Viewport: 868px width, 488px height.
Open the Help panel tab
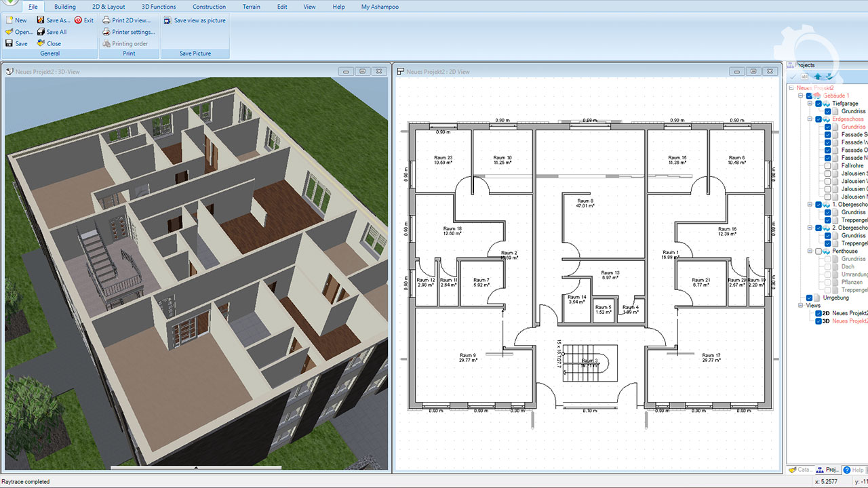coord(853,470)
